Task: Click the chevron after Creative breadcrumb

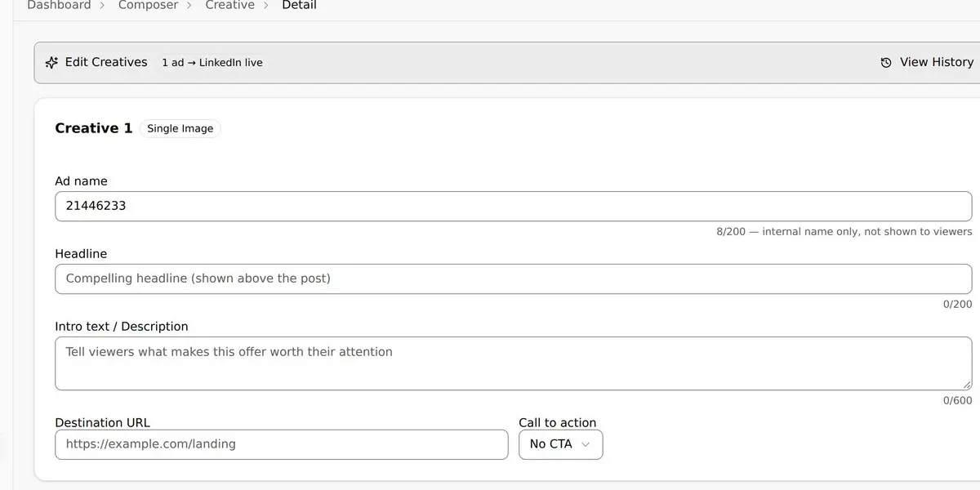Action: click(268, 5)
